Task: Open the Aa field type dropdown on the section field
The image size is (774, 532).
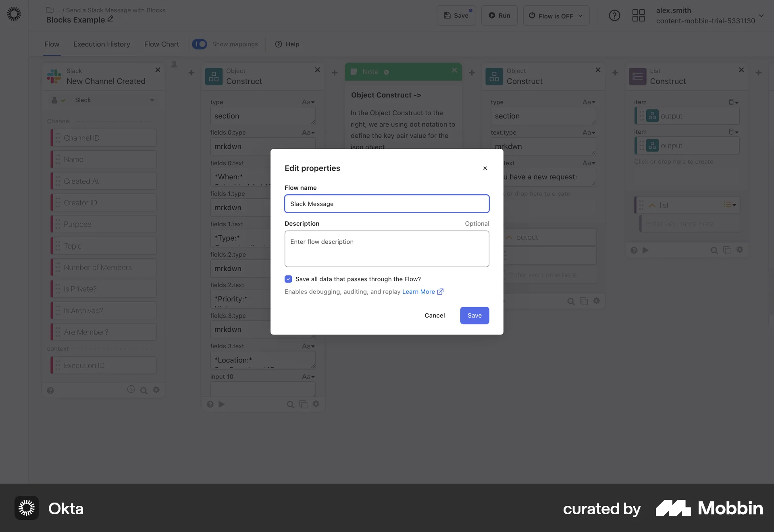Action: tap(308, 102)
